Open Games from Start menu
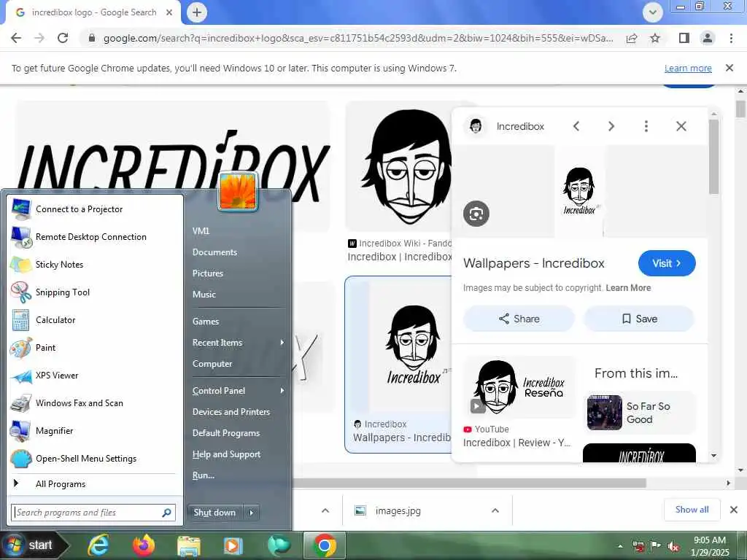This screenshot has height=560, width=747. (205, 322)
